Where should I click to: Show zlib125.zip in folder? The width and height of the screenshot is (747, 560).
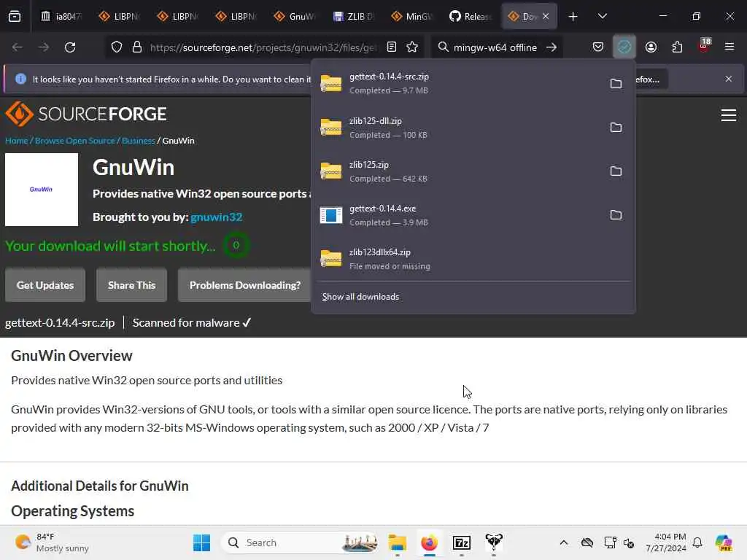point(616,171)
